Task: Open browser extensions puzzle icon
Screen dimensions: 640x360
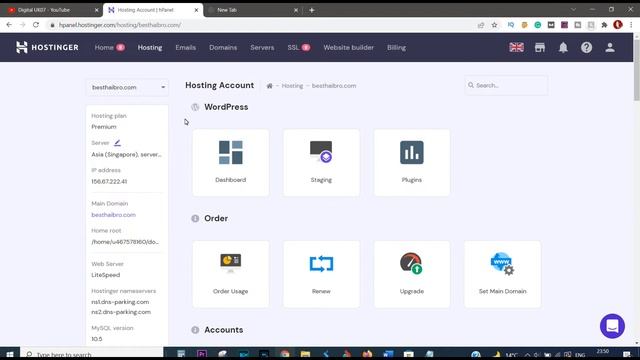Action: coord(604,25)
